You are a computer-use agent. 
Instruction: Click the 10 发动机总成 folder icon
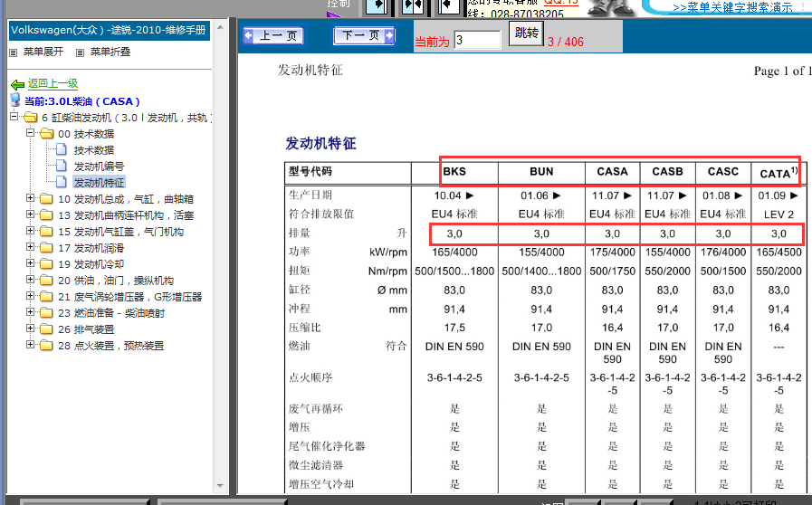(x=46, y=199)
